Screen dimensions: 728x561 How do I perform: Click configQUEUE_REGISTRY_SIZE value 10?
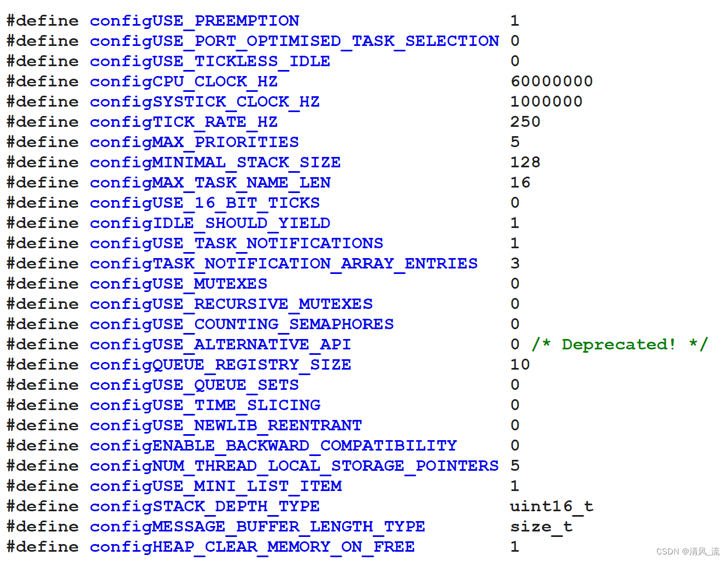point(519,365)
